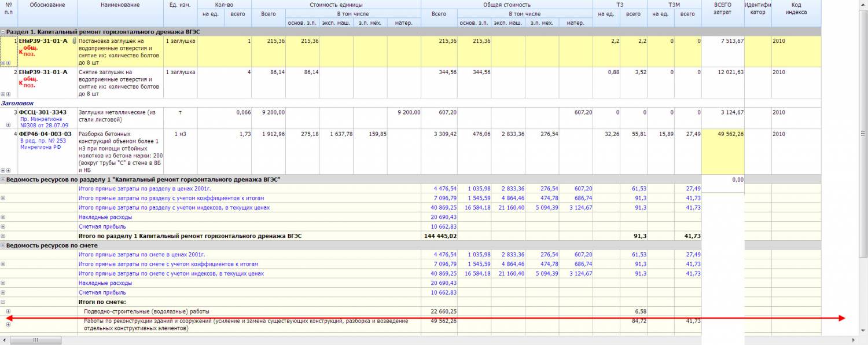868x345 pixels.
Task: Click the horizontal scrollbar thumb
Action: pos(35,340)
